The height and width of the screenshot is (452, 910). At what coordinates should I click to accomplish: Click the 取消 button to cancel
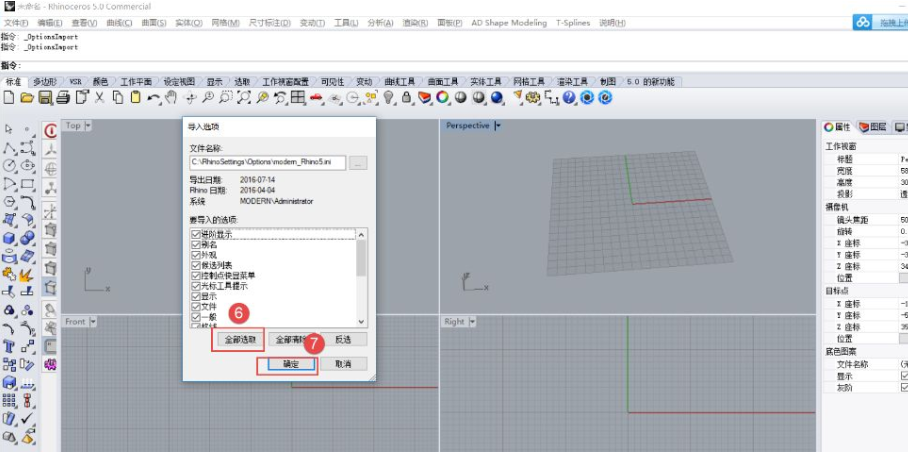click(x=344, y=364)
